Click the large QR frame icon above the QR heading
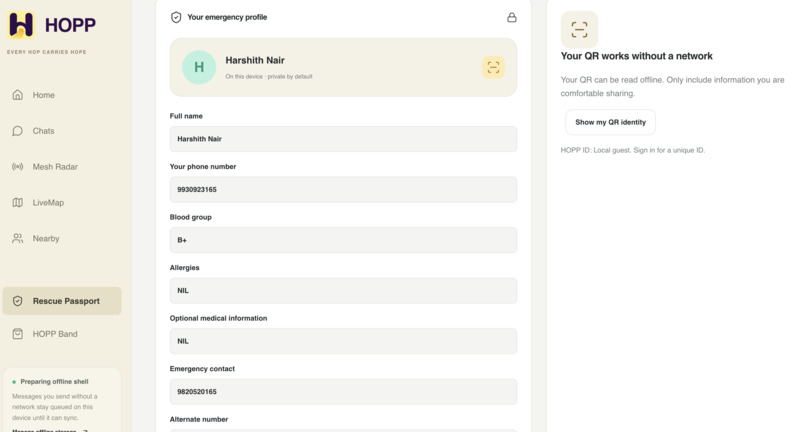 click(x=579, y=30)
